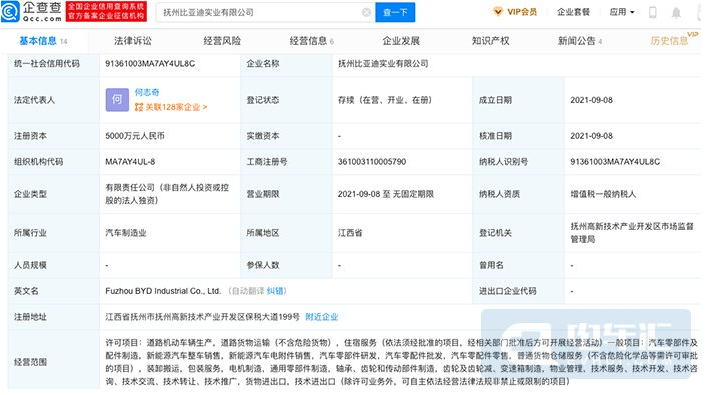Click the VIP会员 diamond icon
The image size is (705, 395).
click(498, 12)
